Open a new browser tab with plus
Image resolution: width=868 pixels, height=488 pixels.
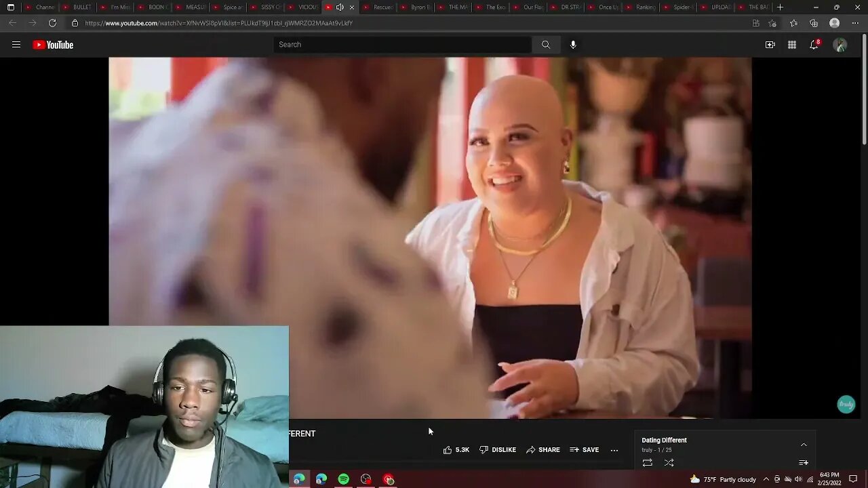pos(780,7)
